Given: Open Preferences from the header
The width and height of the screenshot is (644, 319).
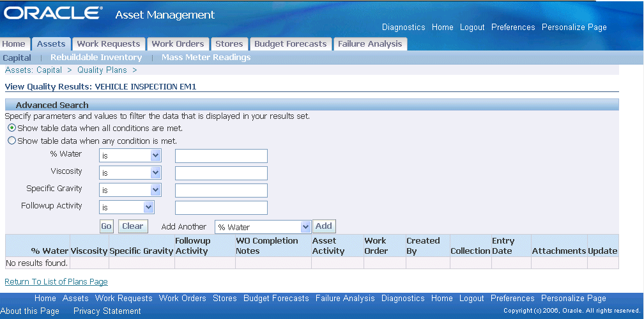Looking at the screenshot, I should [514, 27].
